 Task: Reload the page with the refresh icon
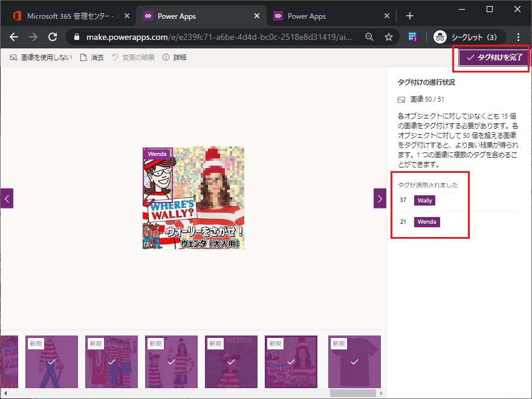[x=53, y=37]
